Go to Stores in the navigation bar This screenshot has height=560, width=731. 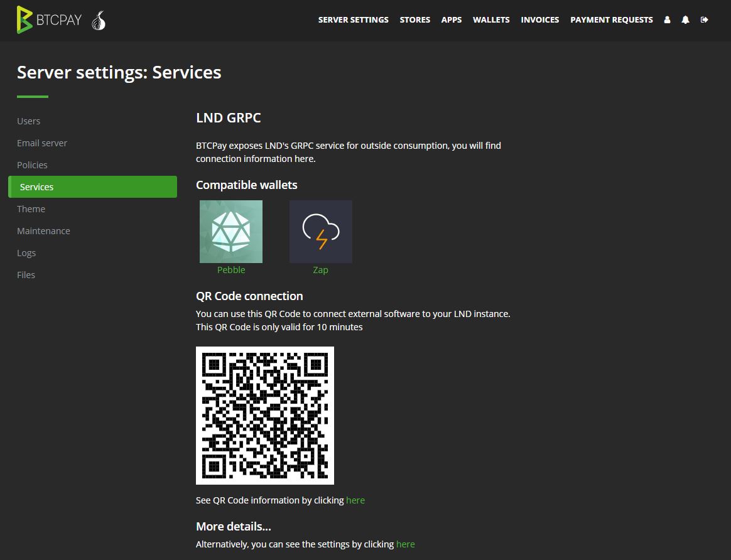point(415,19)
